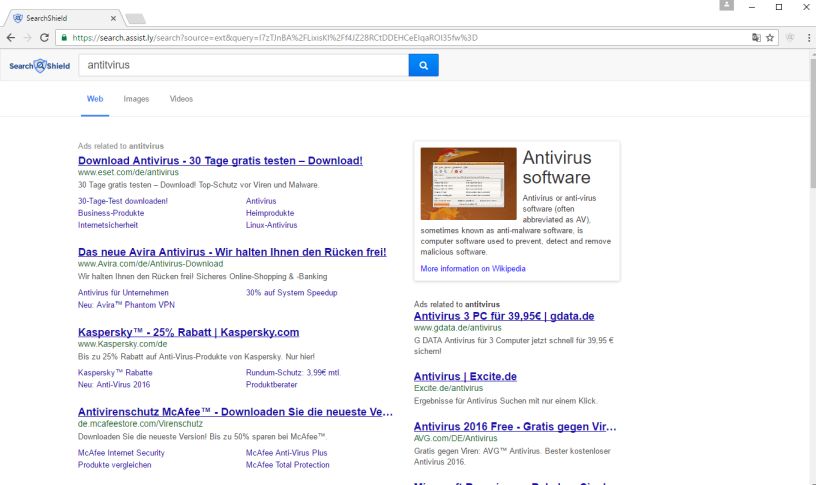
Task: Open 30% auf System Speedup sublink
Action: [x=291, y=292]
